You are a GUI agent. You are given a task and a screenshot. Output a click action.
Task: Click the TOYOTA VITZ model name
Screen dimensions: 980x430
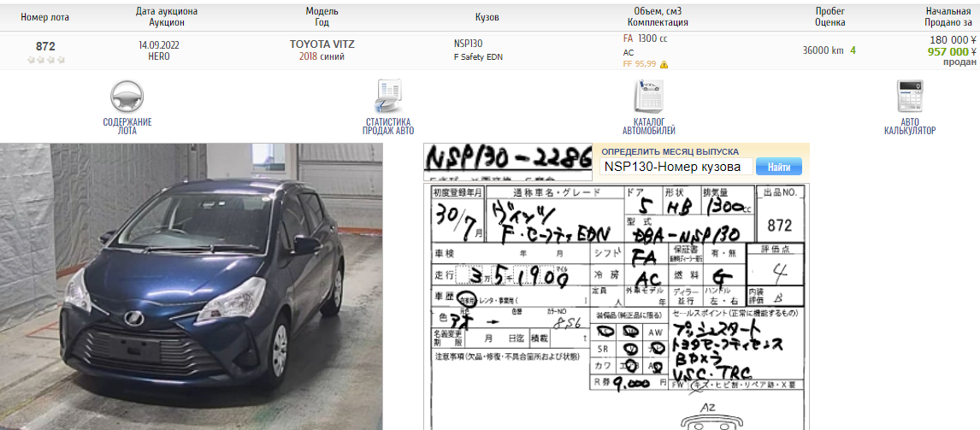pos(322,45)
